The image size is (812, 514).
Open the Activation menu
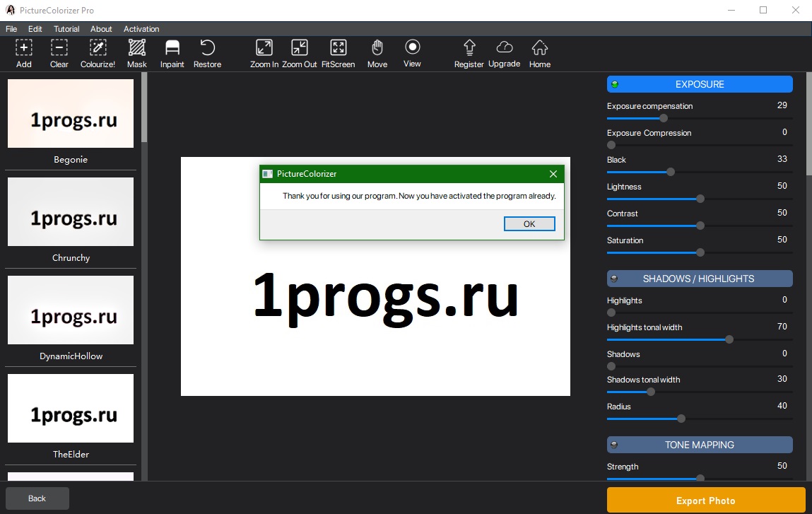(141, 29)
